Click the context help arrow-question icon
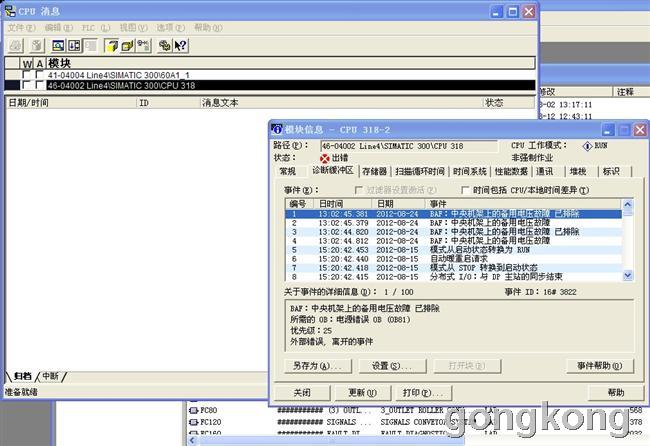Viewport: 650px width, 446px height. point(181,46)
